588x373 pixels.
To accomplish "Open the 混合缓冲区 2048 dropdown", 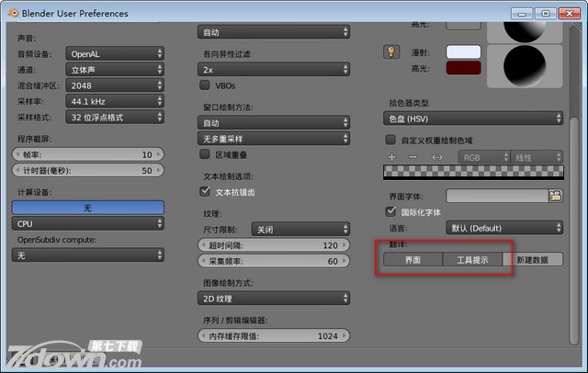I will (115, 85).
